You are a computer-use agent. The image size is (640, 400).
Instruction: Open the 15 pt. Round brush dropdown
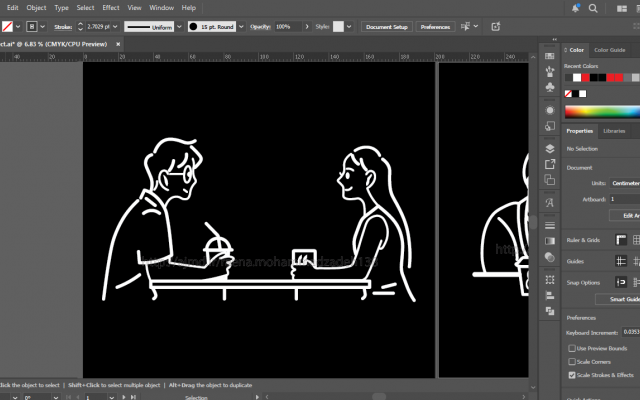pos(241,27)
